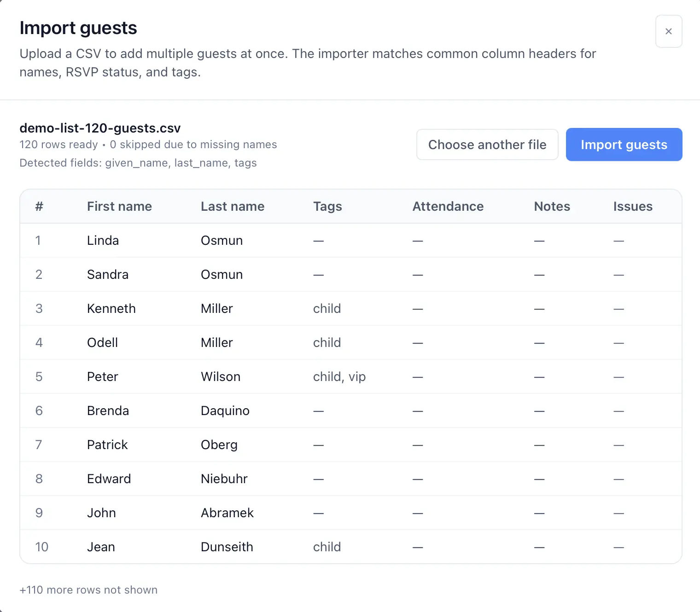This screenshot has width=700, height=612.
Task: Select the row for Linda Osmun
Action: tap(184, 240)
